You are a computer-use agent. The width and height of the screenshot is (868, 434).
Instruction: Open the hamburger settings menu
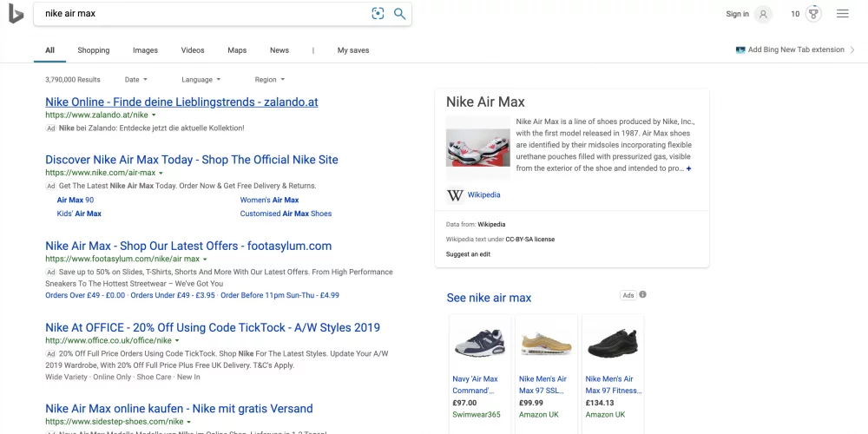coord(843,14)
